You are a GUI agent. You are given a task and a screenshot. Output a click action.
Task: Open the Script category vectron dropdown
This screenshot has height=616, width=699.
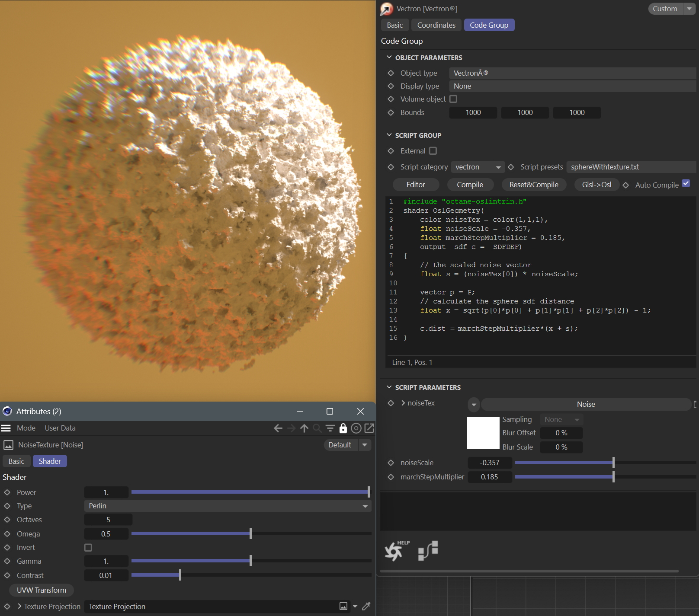pos(478,167)
